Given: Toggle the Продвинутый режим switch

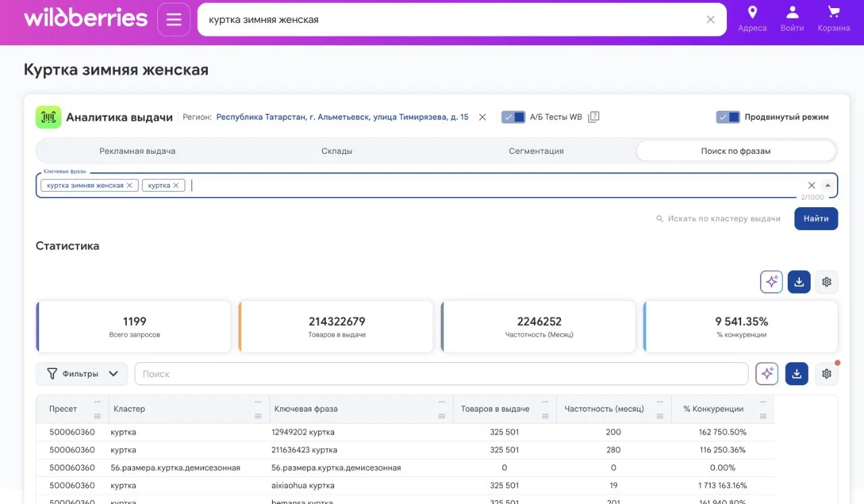Looking at the screenshot, I should tap(728, 117).
